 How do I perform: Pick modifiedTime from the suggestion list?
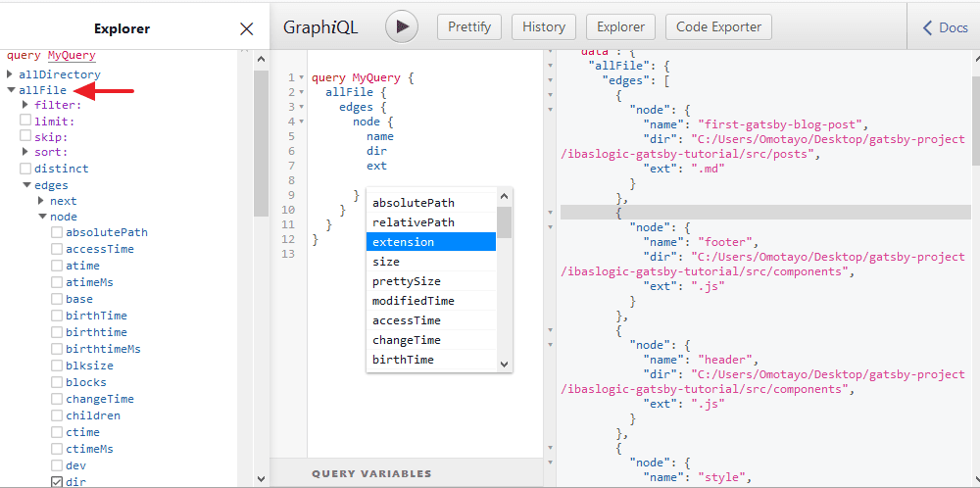431,301
